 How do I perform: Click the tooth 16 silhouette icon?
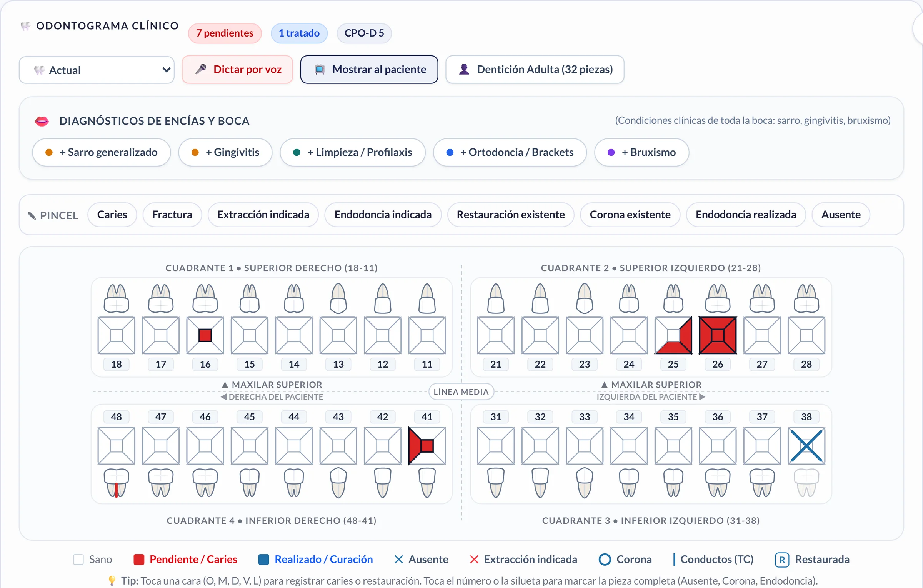[205, 298]
